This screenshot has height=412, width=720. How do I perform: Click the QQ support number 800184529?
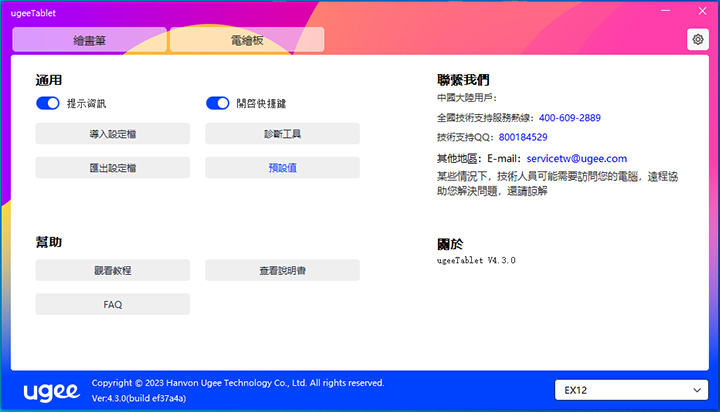coord(522,137)
